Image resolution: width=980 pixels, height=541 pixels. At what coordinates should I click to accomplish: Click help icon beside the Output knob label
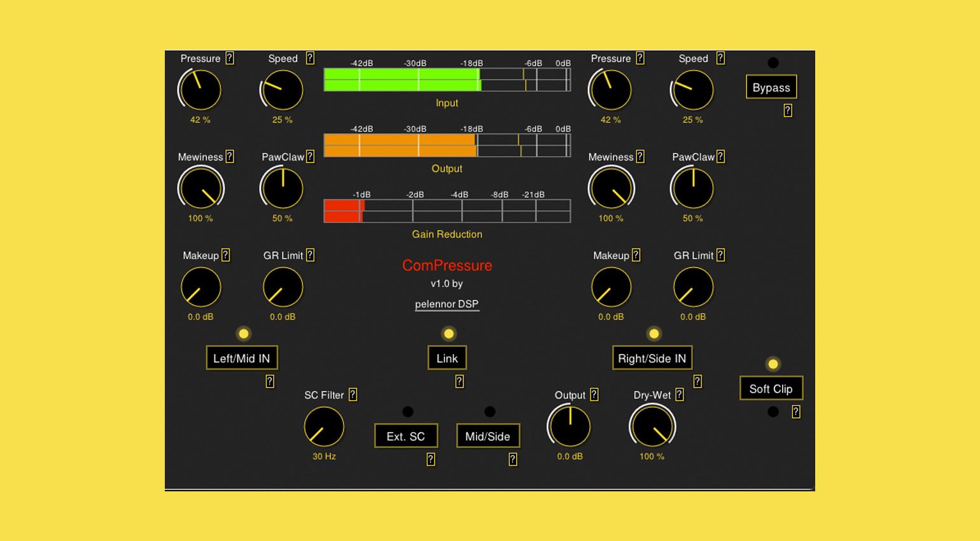pos(594,395)
